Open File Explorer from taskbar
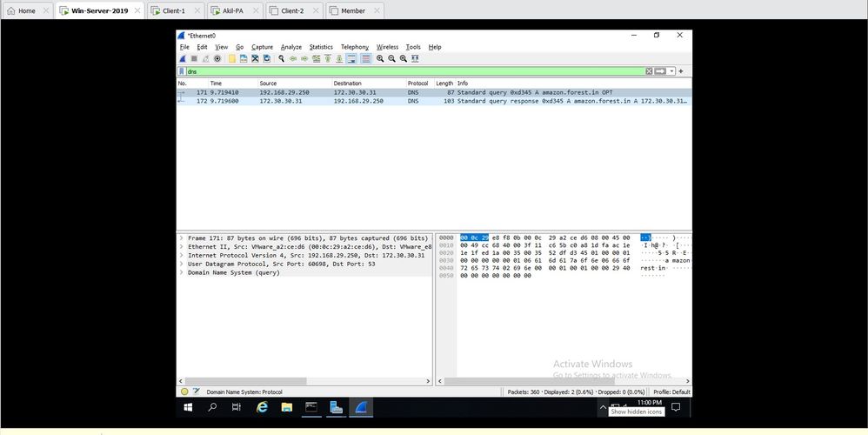Viewport: 868px width, 435px height. point(286,407)
